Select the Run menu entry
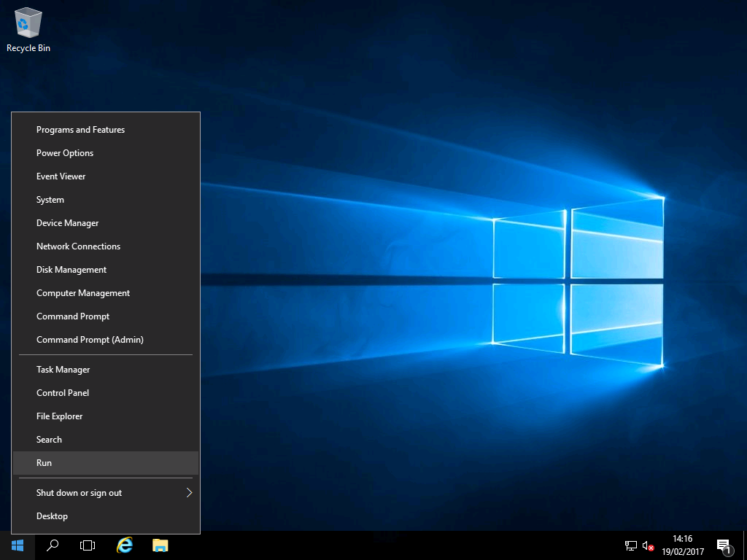Image resolution: width=747 pixels, height=560 pixels. [106, 463]
